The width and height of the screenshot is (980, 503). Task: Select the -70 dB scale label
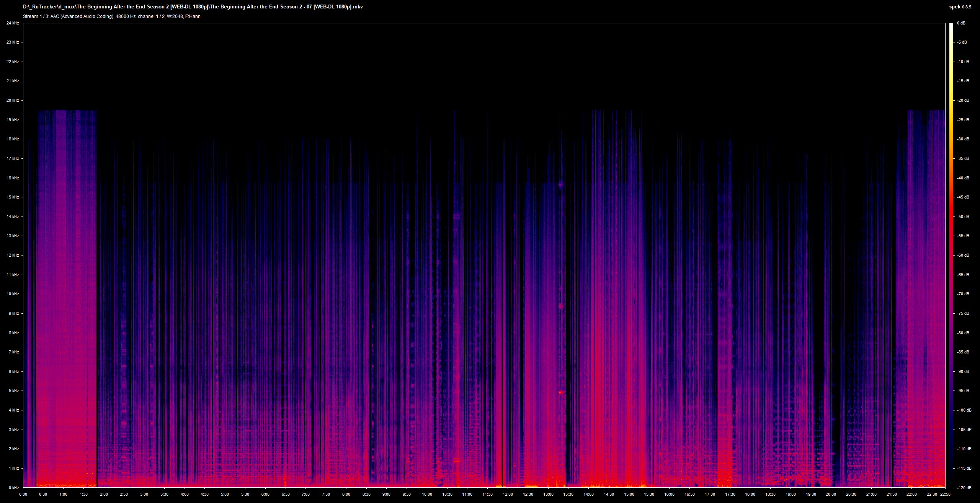[963, 294]
